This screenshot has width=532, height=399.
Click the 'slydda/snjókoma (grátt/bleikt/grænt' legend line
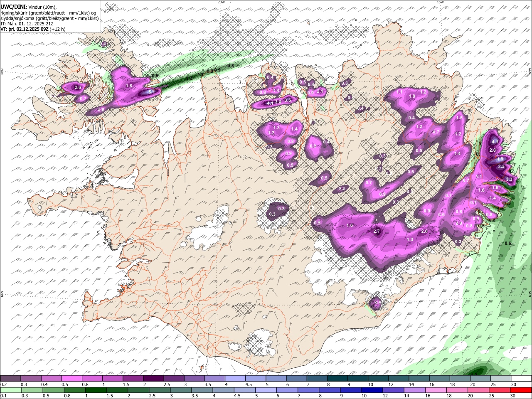49,18
